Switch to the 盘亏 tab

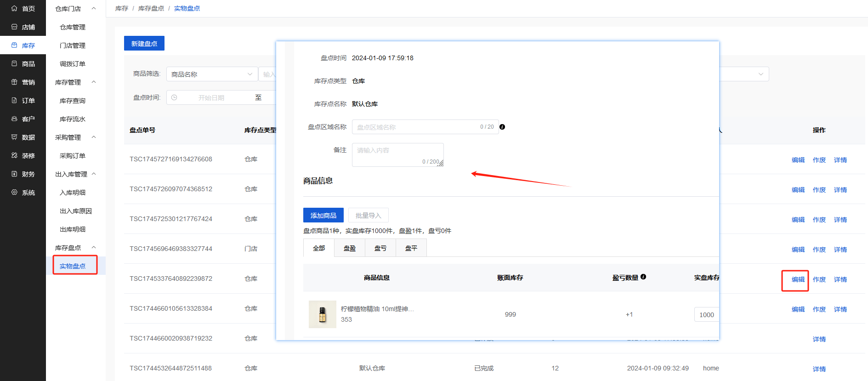(x=380, y=248)
